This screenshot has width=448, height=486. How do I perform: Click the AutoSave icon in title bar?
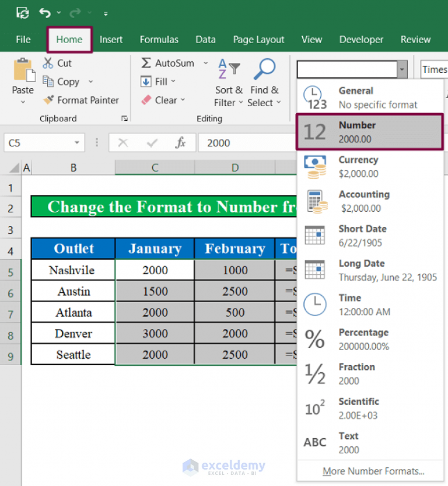point(23,13)
